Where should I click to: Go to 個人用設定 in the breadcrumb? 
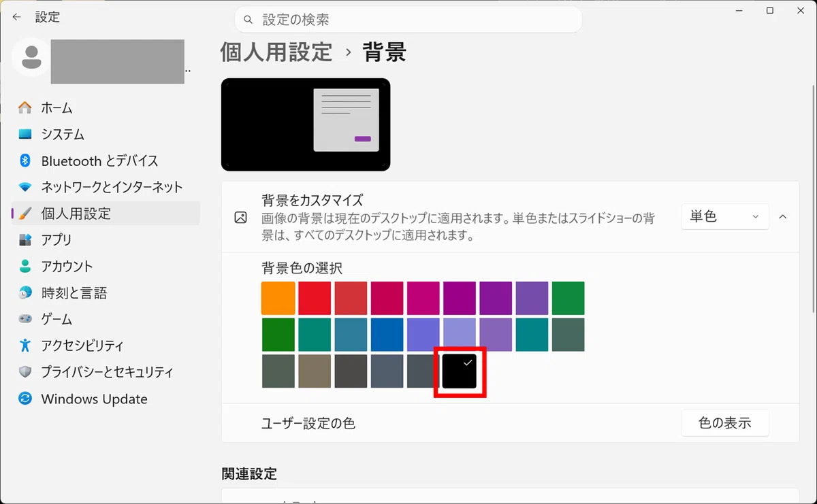pos(276,52)
